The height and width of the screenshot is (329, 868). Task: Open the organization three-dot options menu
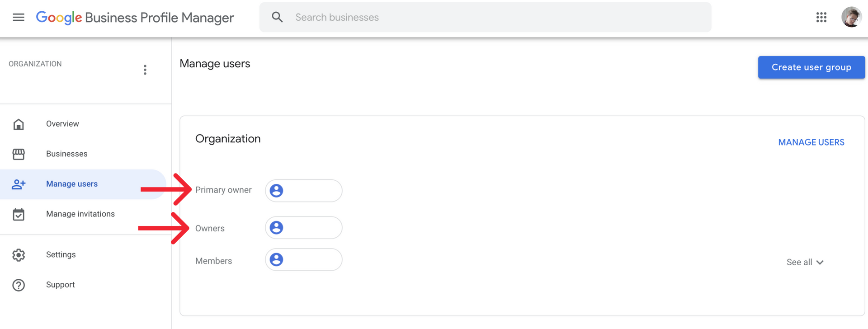[145, 70]
